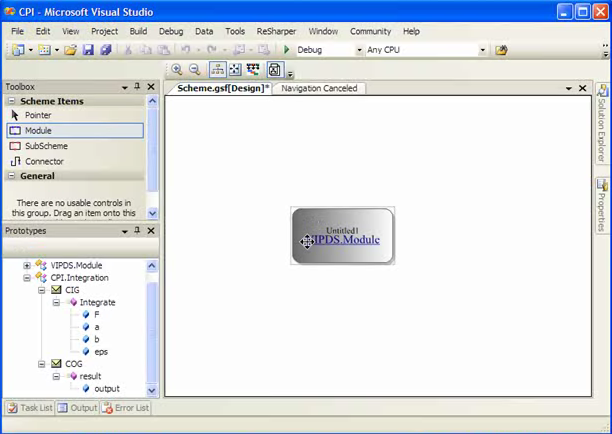The image size is (612, 434).
Task: Open the Help menu
Action: pos(411,31)
